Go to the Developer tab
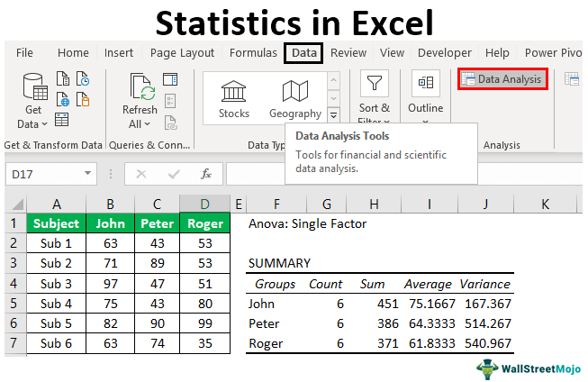The width and height of the screenshot is (588, 382). [x=444, y=53]
